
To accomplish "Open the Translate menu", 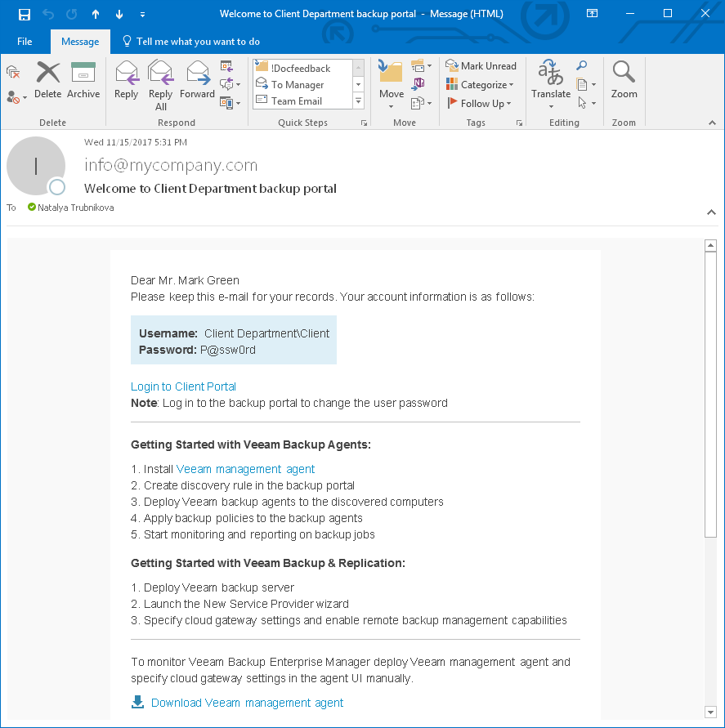I will tap(551, 84).
